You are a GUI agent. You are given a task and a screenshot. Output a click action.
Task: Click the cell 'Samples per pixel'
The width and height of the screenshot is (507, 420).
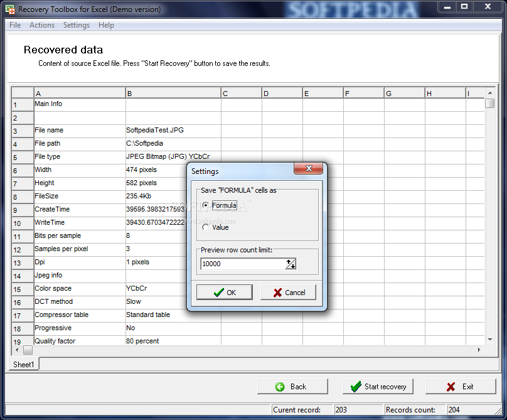click(x=80, y=249)
